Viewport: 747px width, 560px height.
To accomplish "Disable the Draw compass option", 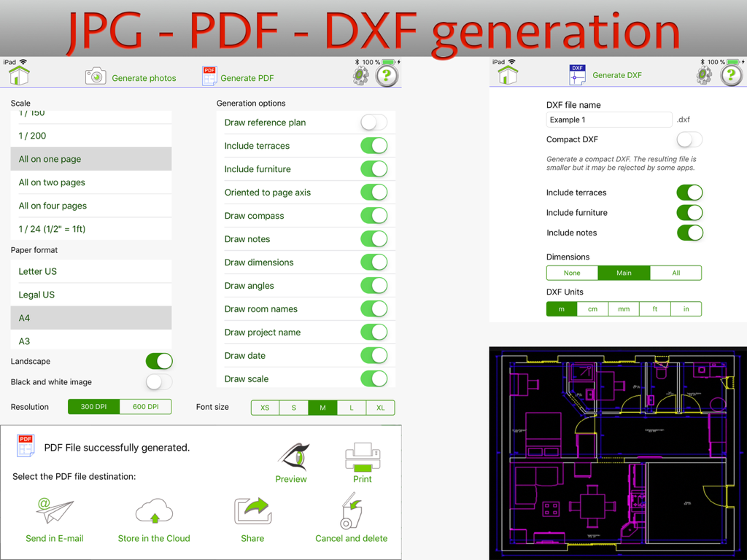I will [x=373, y=216].
